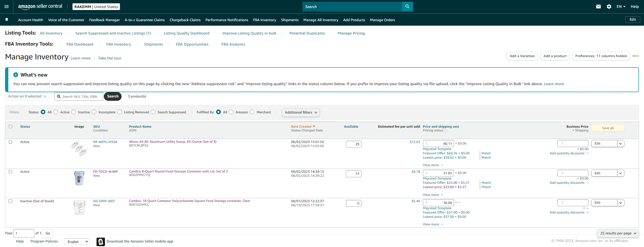Expand View more for Cambro 8-Quart row
Screen dimensions: 644x247
coord(433,195)
